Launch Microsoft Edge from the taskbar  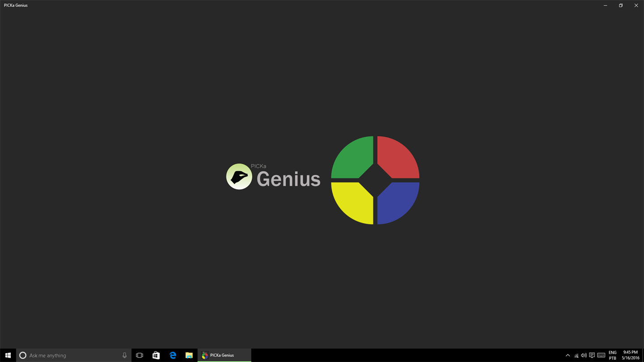[x=173, y=355]
